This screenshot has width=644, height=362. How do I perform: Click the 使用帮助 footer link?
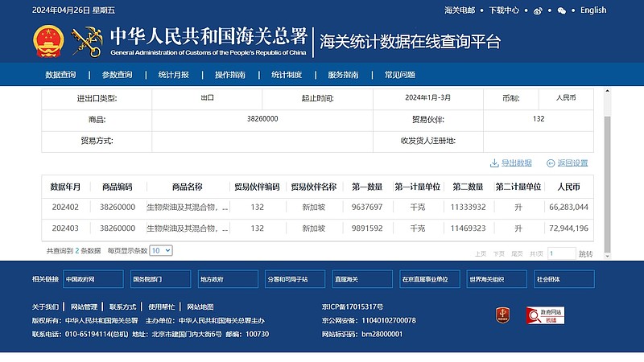tap(162, 307)
